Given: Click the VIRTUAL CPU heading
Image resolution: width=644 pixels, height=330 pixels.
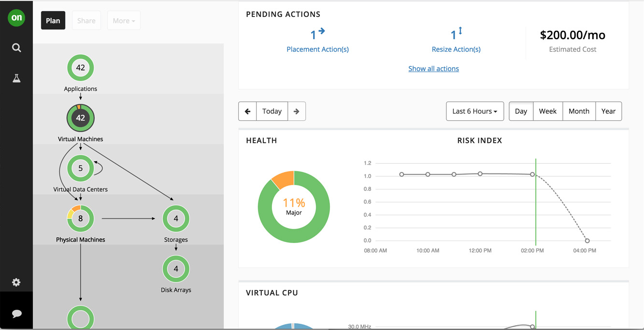Looking at the screenshot, I should pyautogui.click(x=272, y=293).
